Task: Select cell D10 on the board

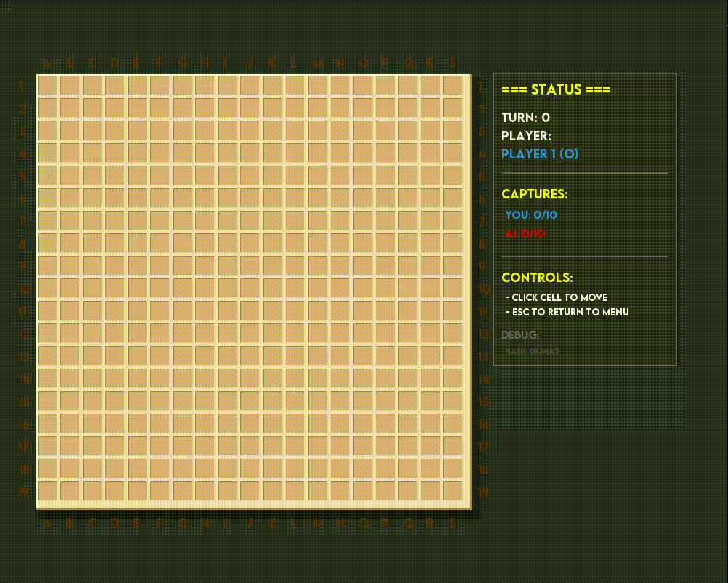Action: click(x=115, y=288)
